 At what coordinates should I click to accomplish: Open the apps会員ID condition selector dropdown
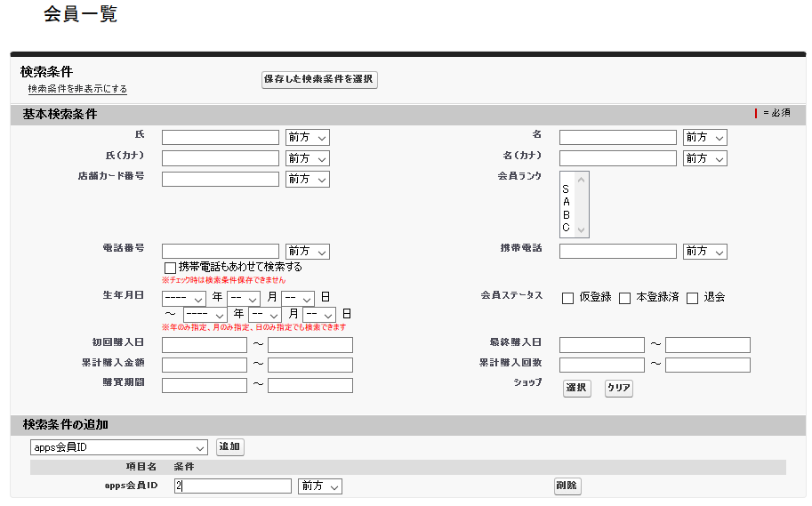coord(119,447)
